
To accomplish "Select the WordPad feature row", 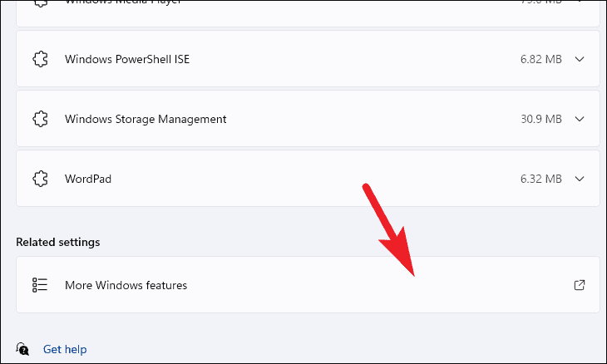I will coord(308,179).
